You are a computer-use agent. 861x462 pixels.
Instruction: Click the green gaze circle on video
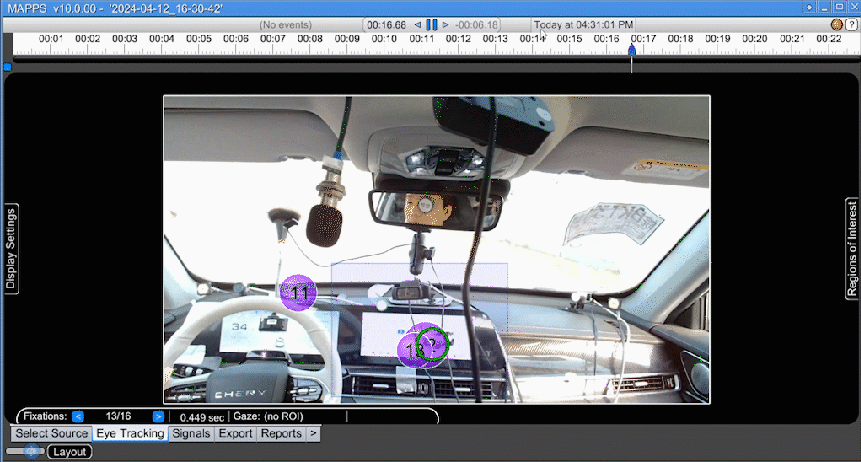point(433,343)
